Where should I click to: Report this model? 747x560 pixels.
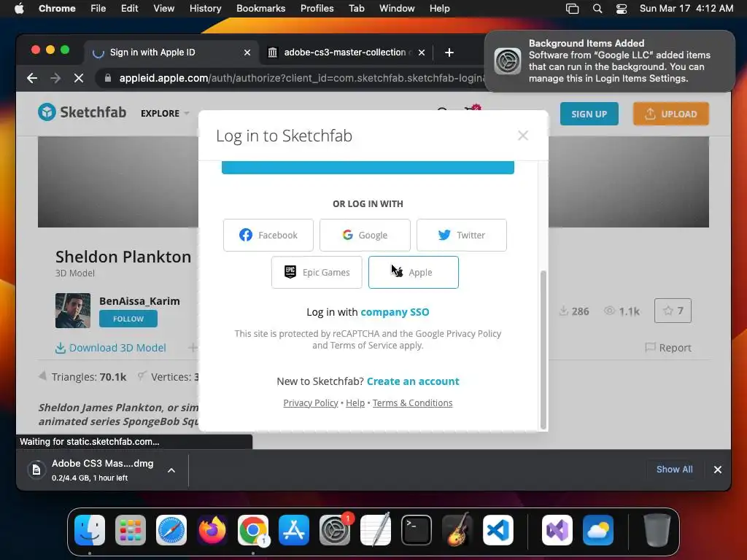click(668, 348)
